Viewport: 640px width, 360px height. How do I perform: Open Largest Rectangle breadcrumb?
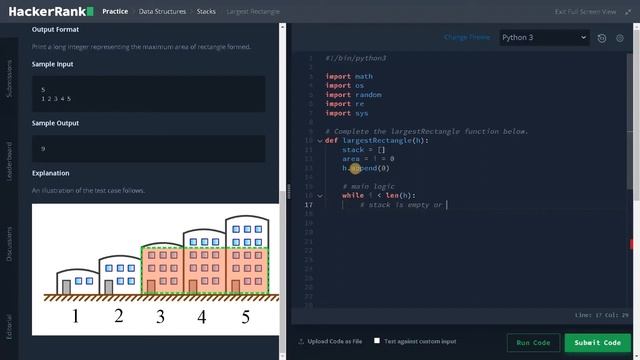pos(253,11)
